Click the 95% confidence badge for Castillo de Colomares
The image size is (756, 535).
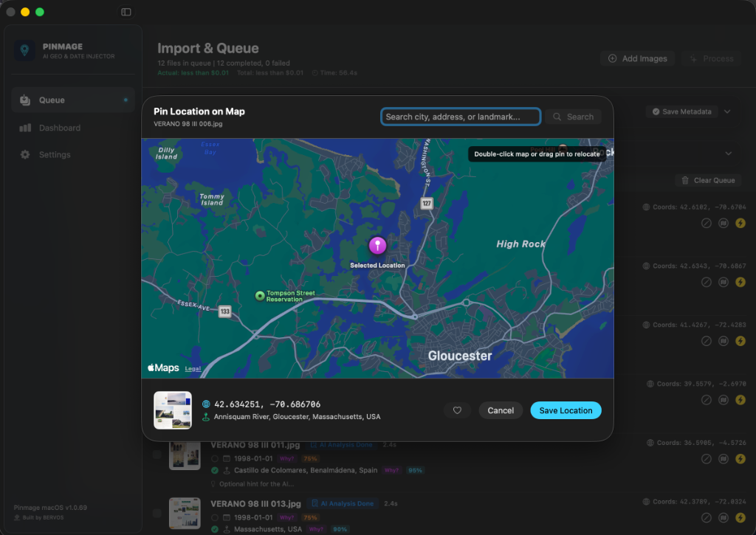click(x=415, y=470)
